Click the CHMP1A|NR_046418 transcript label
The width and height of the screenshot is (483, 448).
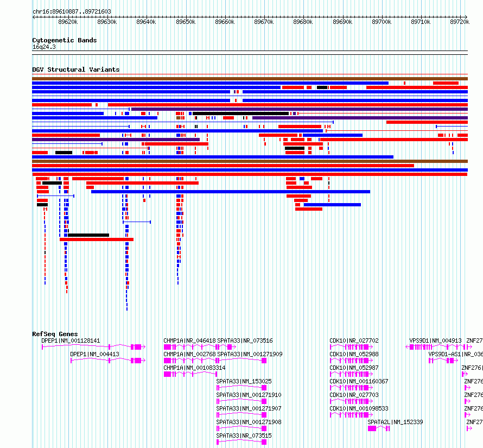(189, 340)
